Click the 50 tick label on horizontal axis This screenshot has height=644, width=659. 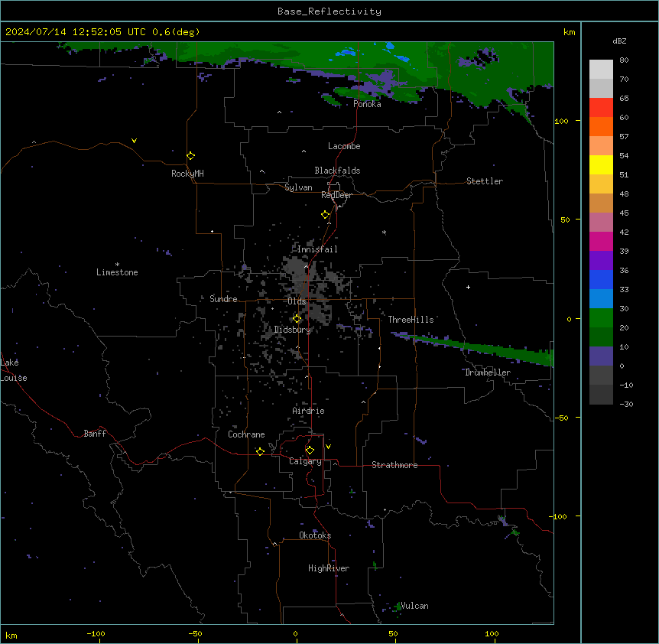393,633
